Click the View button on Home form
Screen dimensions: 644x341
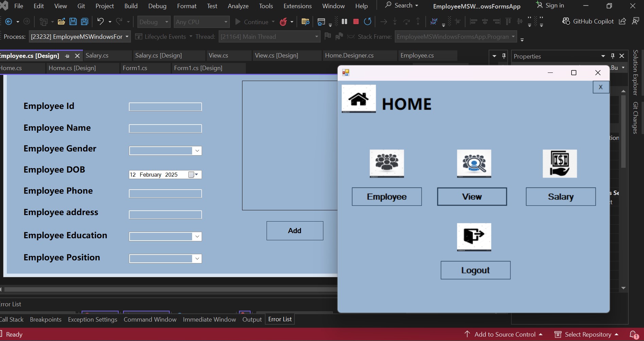click(x=472, y=196)
